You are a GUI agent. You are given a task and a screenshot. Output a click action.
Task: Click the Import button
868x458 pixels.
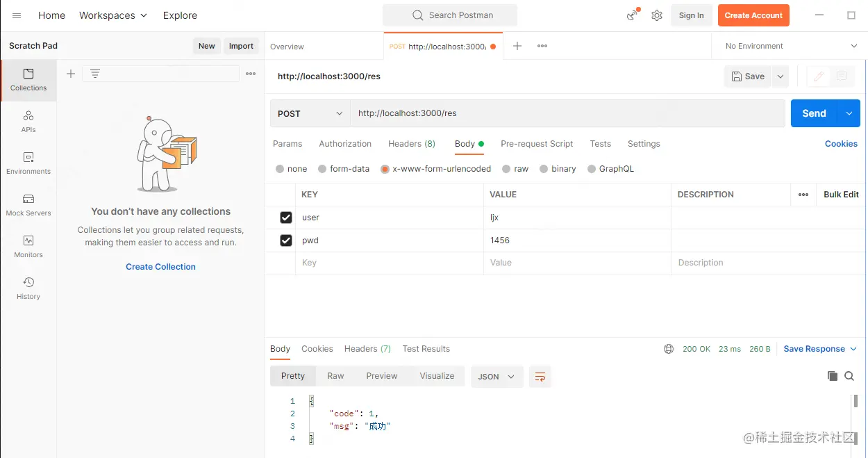click(241, 46)
